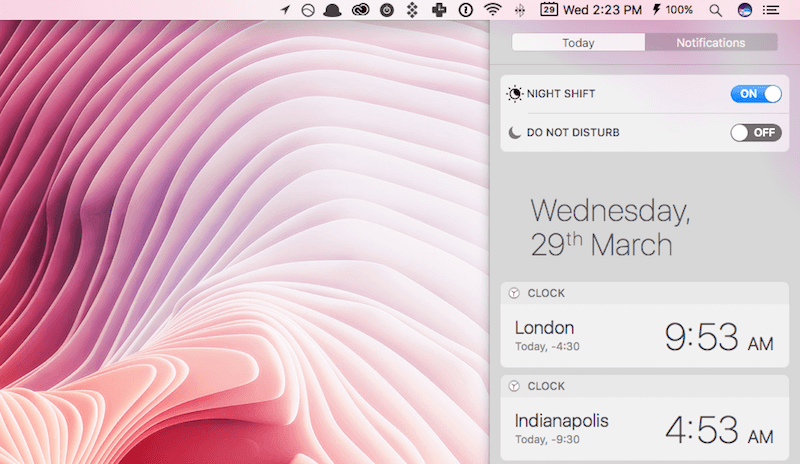Click the 1Password menu bar icon

pyautogui.click(x=465, y=10)
